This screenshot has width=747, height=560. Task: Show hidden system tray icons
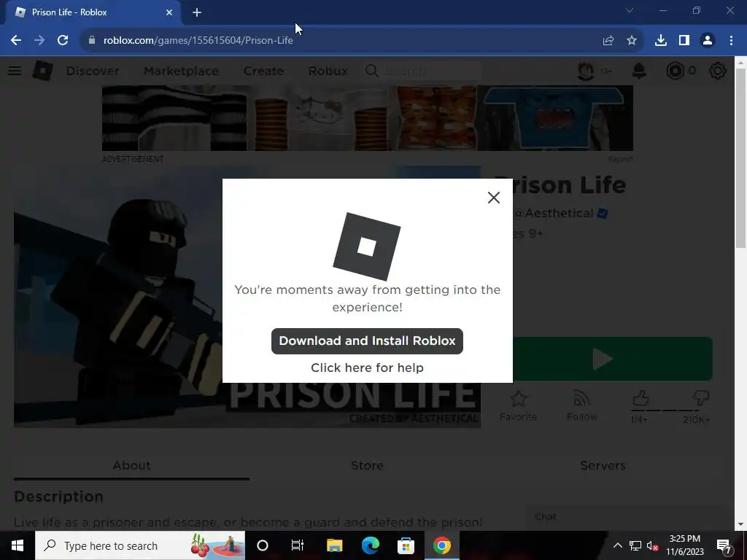(617, 545)
